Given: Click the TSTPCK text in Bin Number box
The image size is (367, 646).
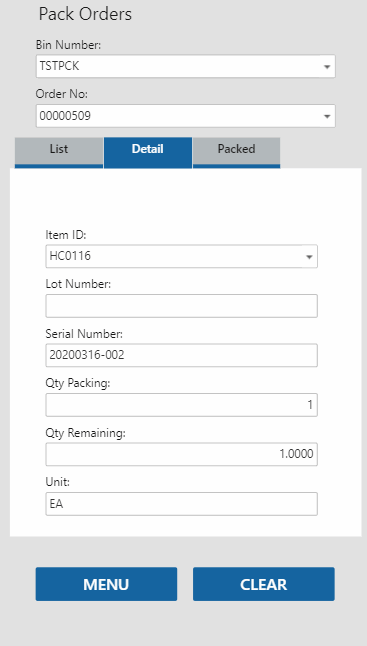Looking at the screenshot, I should pyautogui.click(x=59, y=66).
